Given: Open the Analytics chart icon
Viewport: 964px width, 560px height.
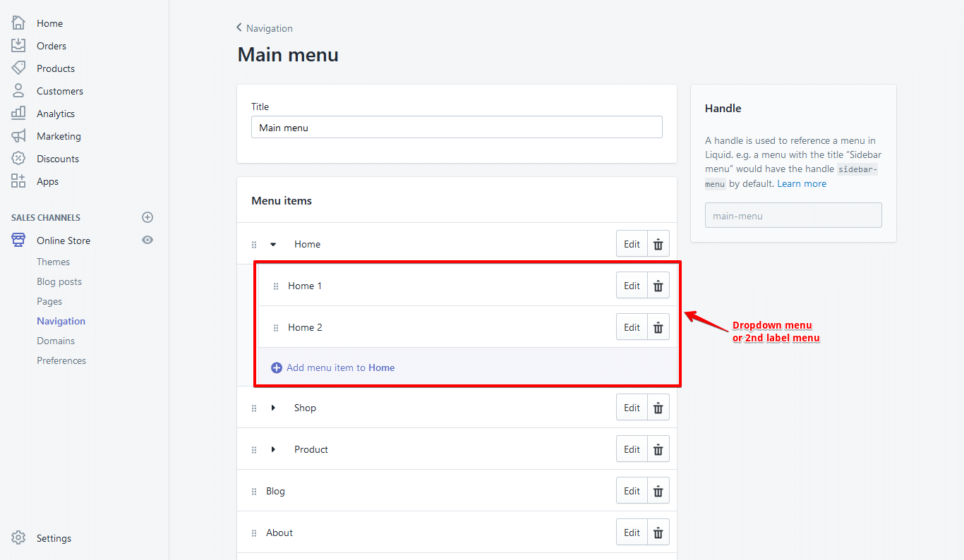Looking at the screenshot, I should [x=18, y=113].
